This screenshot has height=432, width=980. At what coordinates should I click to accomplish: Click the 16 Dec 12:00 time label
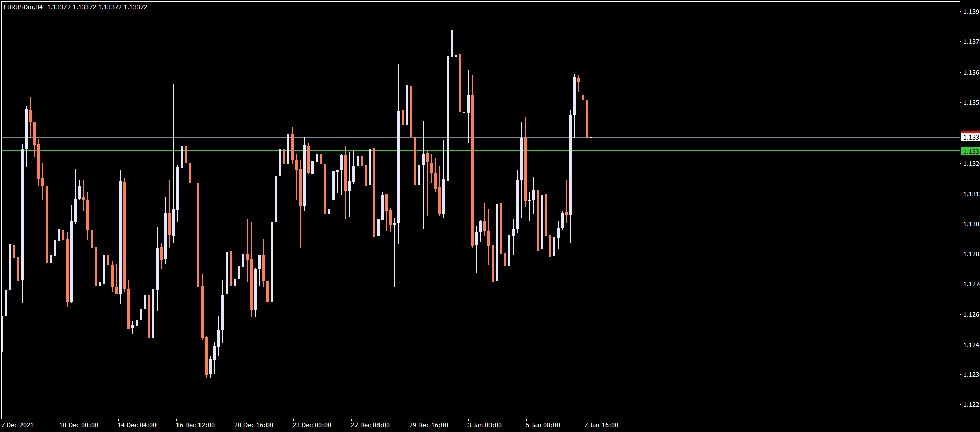click(195, 425)
